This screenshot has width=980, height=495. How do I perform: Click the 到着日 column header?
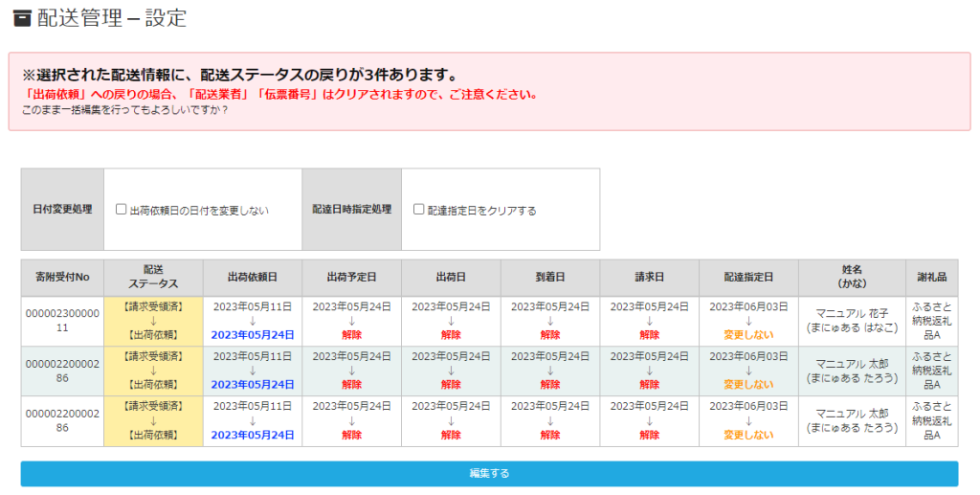tap(550, 277)
